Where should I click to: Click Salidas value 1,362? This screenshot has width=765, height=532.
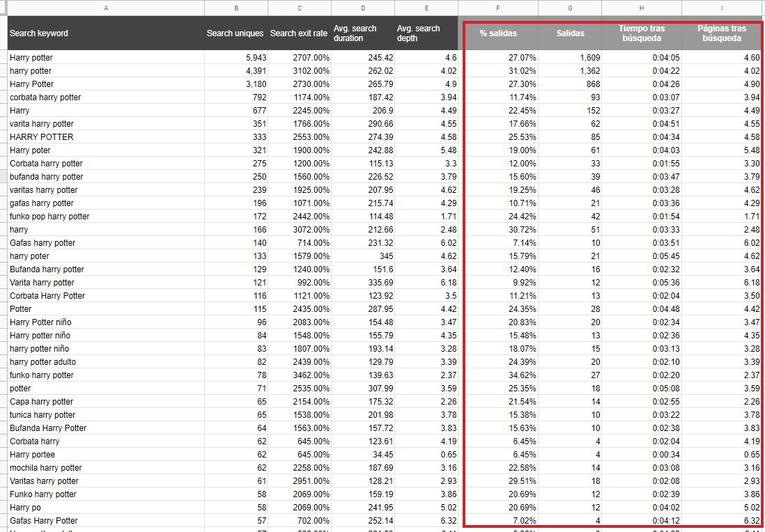pyautogui.click(x=570, y=71)
